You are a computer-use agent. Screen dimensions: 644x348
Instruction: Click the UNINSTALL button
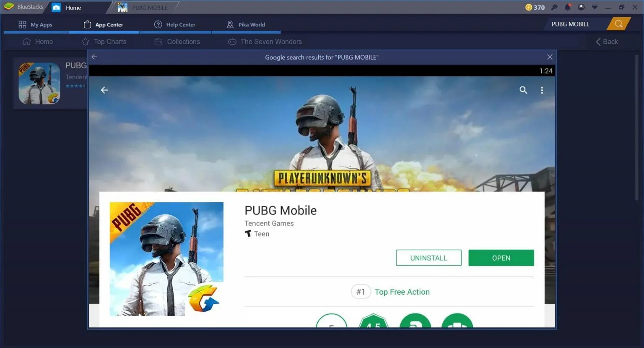[x=428, y=257]
